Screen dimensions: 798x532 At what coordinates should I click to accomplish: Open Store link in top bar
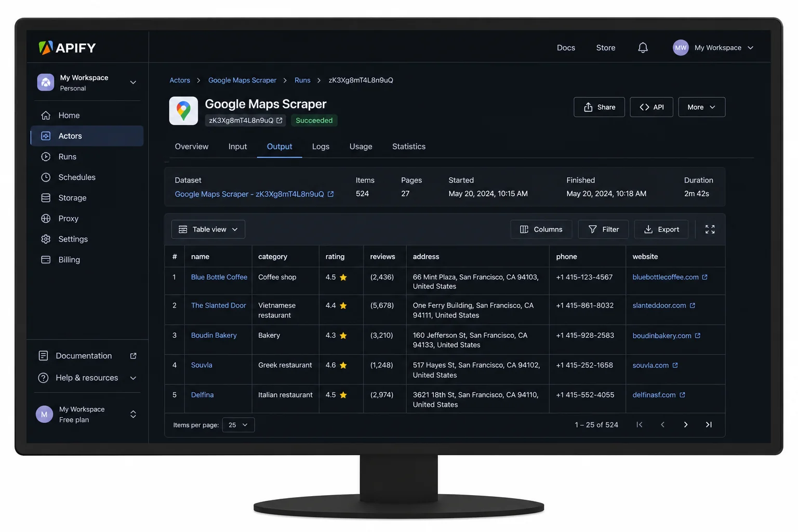606,48
